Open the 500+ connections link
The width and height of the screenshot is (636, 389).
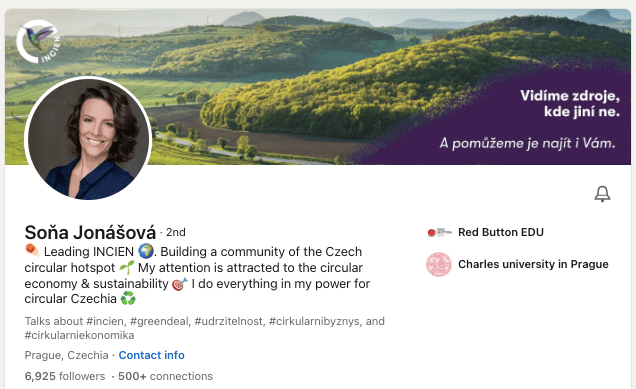tap(165, 376)
